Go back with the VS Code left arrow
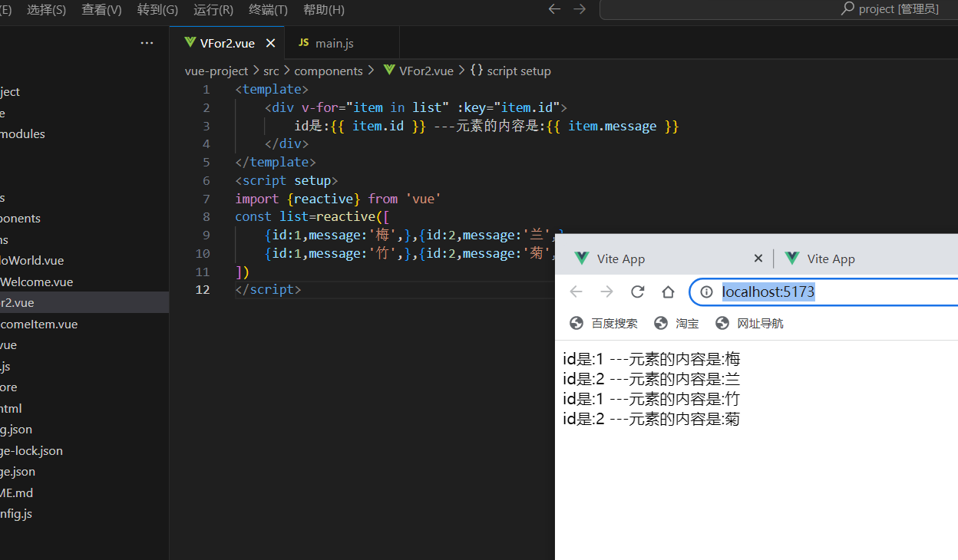 tap(554, 9)
